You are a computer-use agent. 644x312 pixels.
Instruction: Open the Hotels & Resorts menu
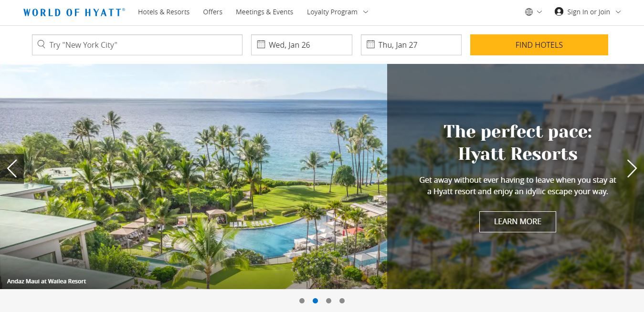tap(164, 12)
